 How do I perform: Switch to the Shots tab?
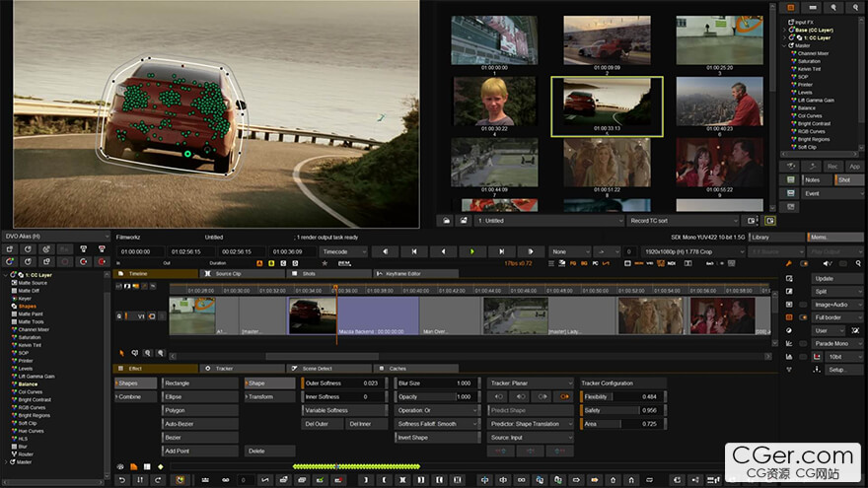pos(329,273)
